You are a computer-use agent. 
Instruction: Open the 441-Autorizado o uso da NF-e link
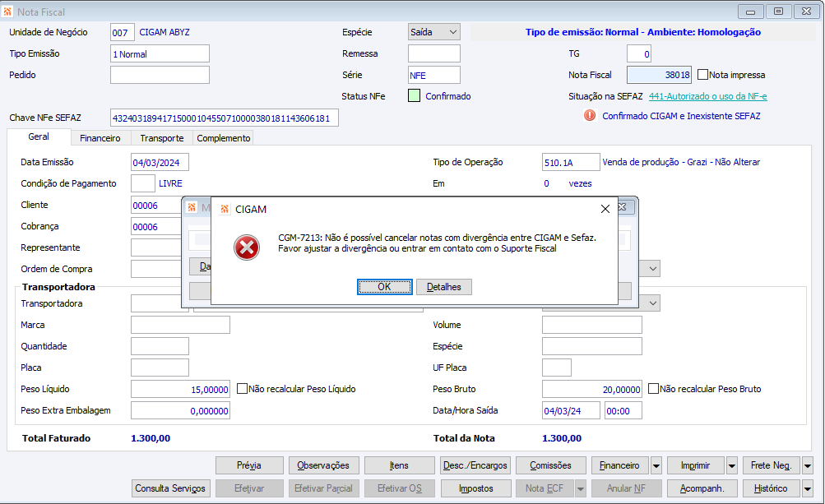(707, 96)
